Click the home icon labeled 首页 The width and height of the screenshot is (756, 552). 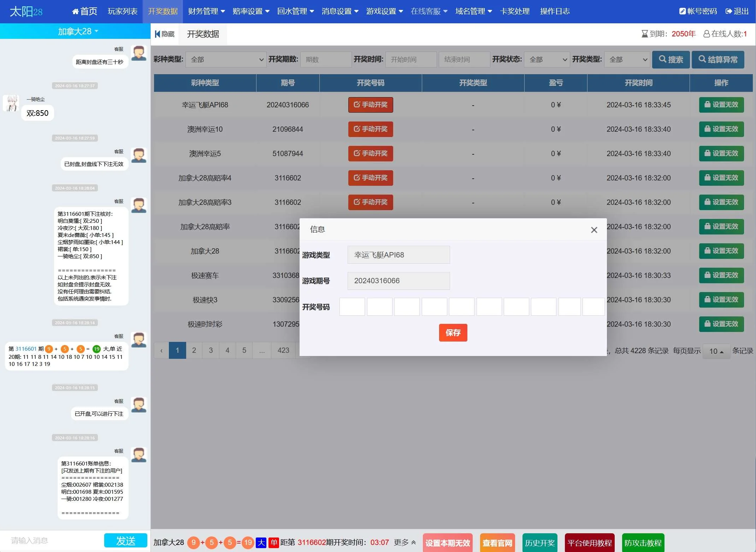pos(75,11)
